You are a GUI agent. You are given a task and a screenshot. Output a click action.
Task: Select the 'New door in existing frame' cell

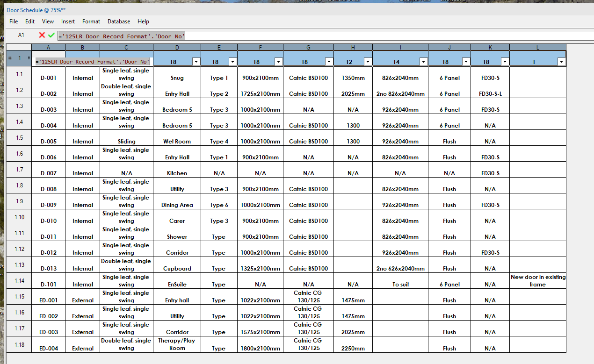pyautogui.click(x=537, y=281)
